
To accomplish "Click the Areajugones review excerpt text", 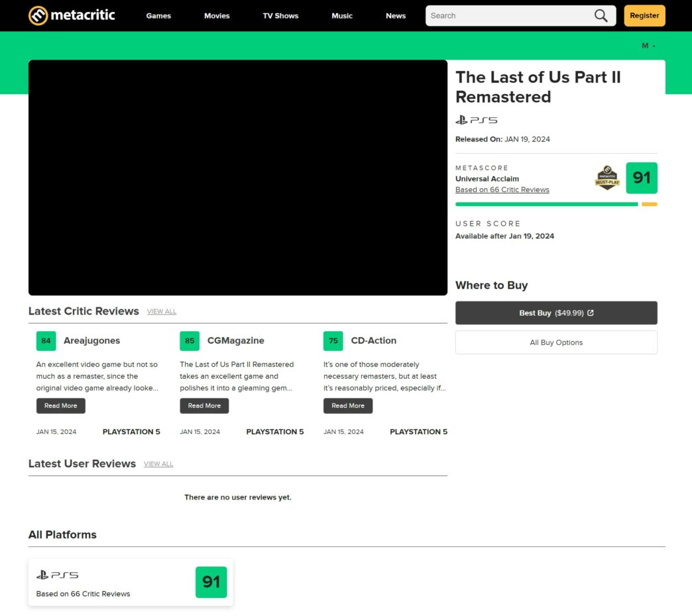I will pyautogui.click(x=97, y=376).
